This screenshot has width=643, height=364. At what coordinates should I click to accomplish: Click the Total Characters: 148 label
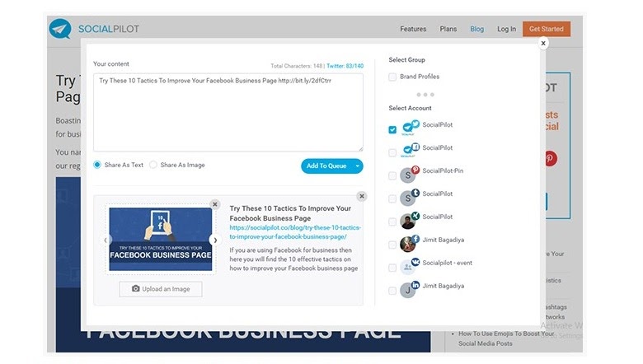[x=296, y=66]
